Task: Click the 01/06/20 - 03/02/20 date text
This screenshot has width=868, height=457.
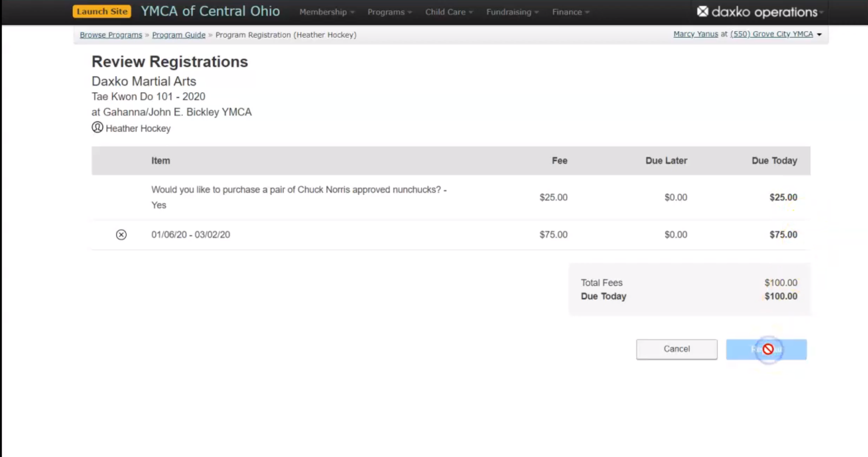Action: [190, 234]
